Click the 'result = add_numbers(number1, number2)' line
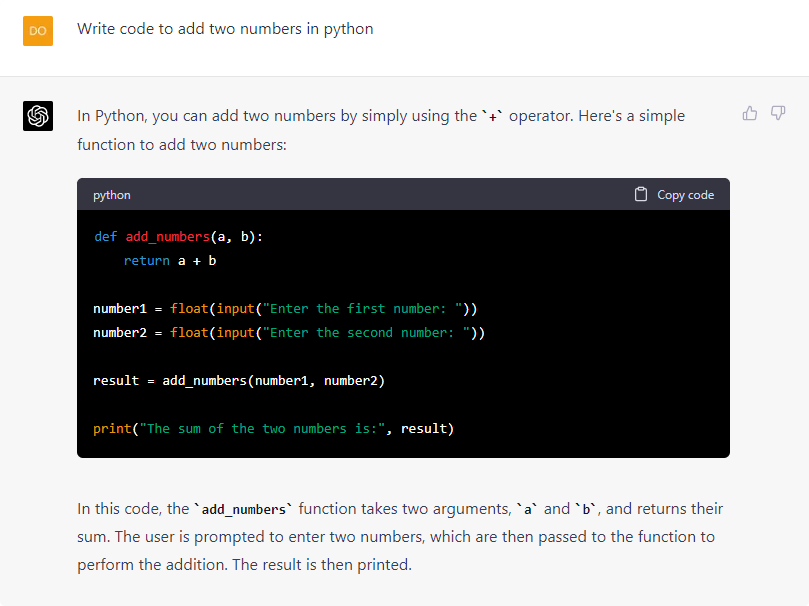 click(x=239, y=381)
